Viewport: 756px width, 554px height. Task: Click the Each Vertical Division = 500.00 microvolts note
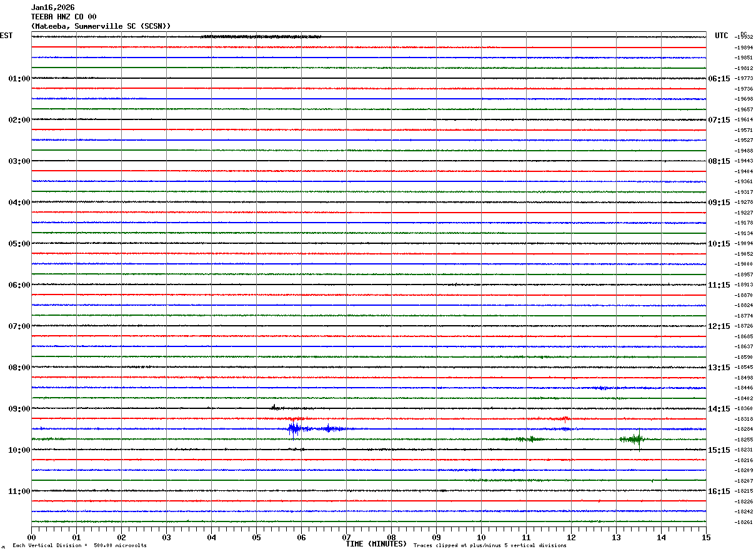79,546
